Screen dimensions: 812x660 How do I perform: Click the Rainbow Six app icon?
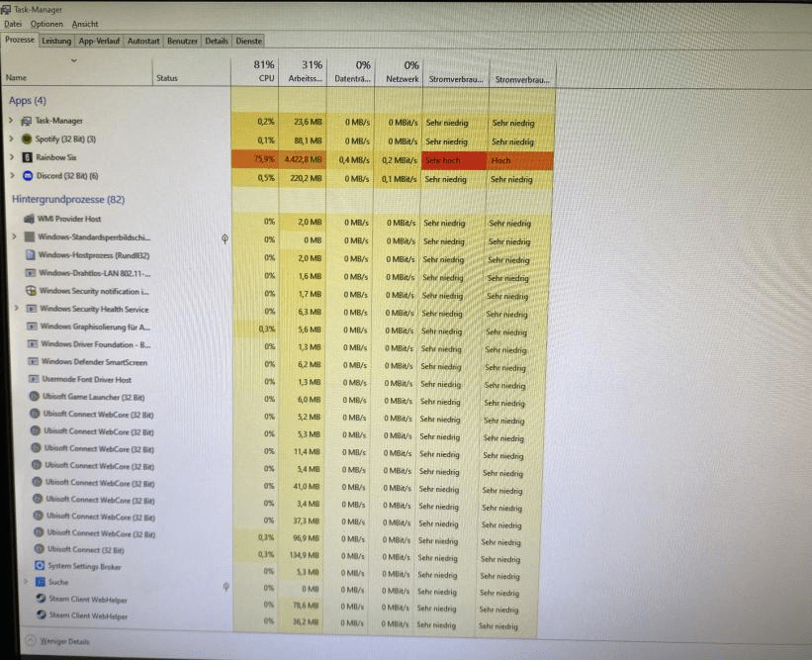click(x=28, y=157)
